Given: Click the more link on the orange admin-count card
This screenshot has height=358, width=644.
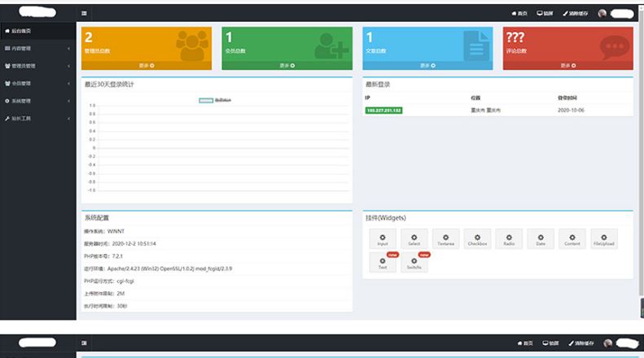Looking at the screenshot, I should (147, 66).
